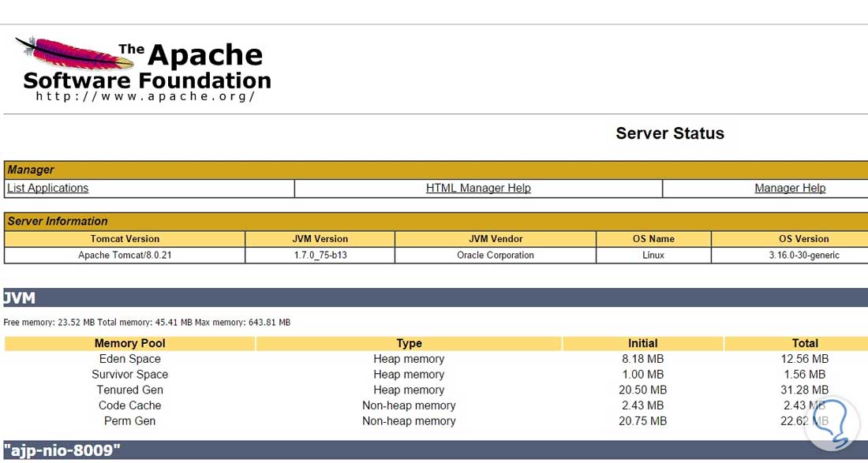
Task: Select the Perm Gen row label
Action: [129, 421]
